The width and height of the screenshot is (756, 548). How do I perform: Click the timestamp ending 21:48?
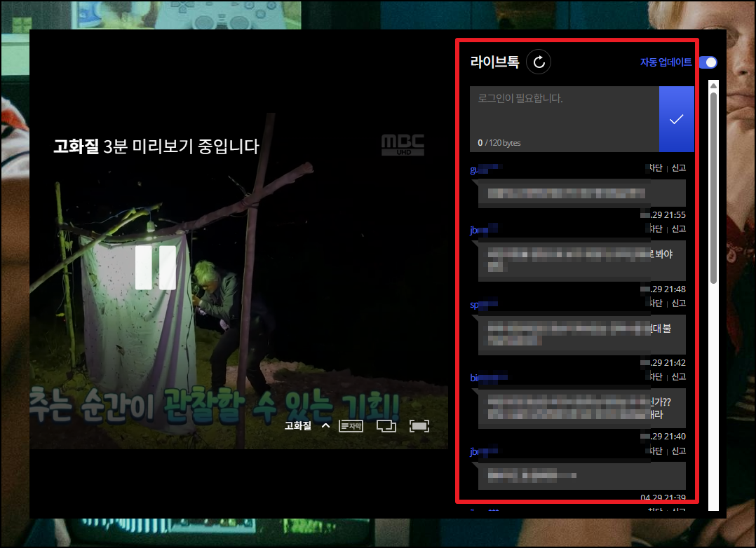663,289
